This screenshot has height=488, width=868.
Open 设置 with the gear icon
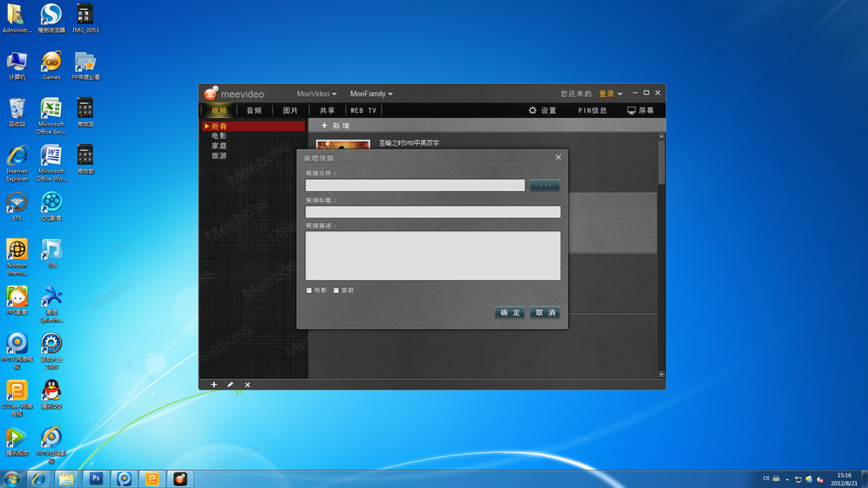542,111
